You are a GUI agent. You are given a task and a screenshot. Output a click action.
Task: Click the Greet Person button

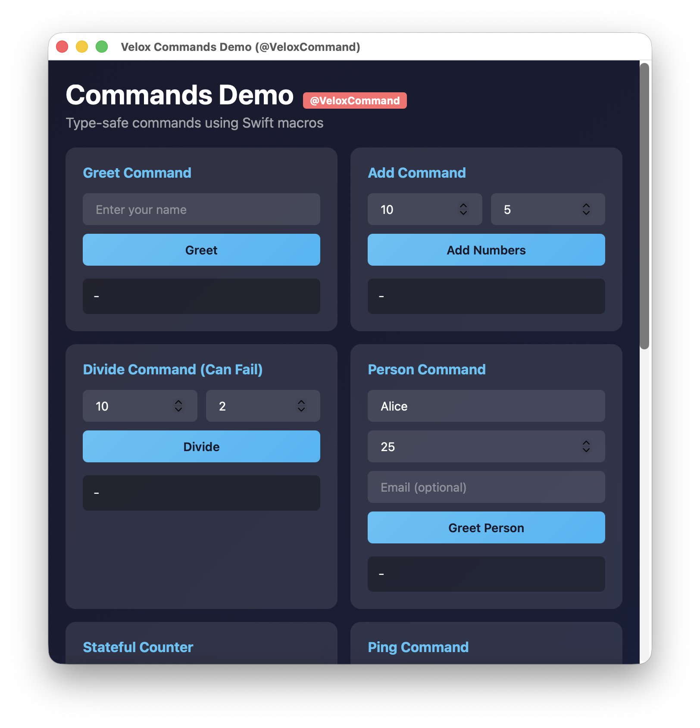486,527
